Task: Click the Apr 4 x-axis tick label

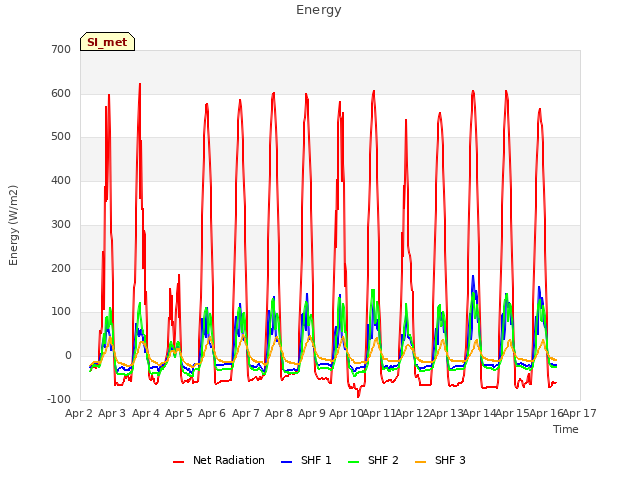Action: click(x=146, y=413)
